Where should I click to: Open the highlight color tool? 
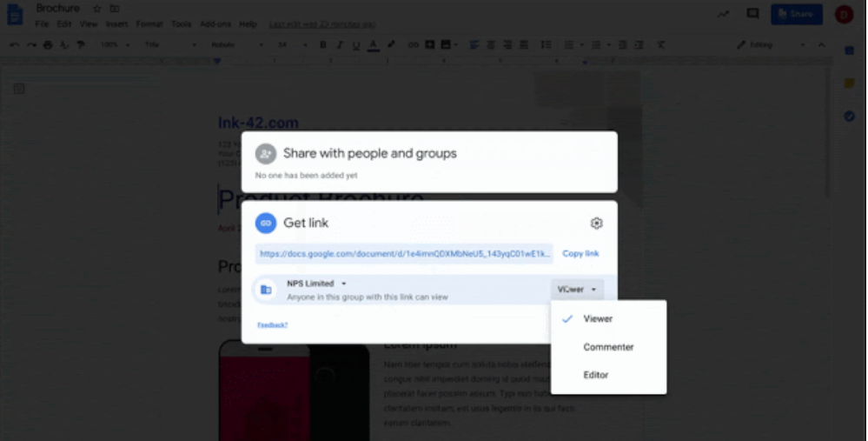pyautogui.click(x=391, y=45)
